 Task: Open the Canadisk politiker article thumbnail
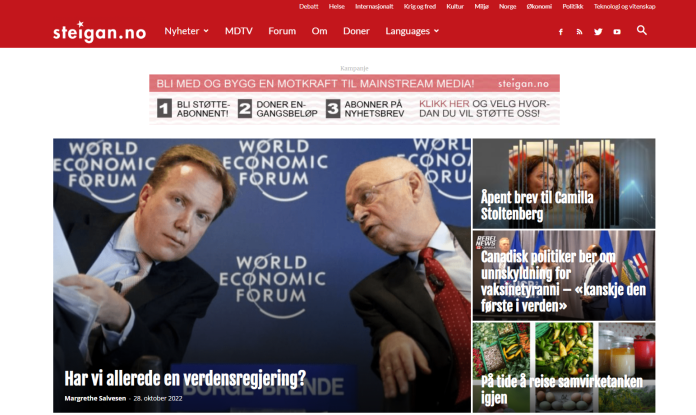(x=564, y=275)
